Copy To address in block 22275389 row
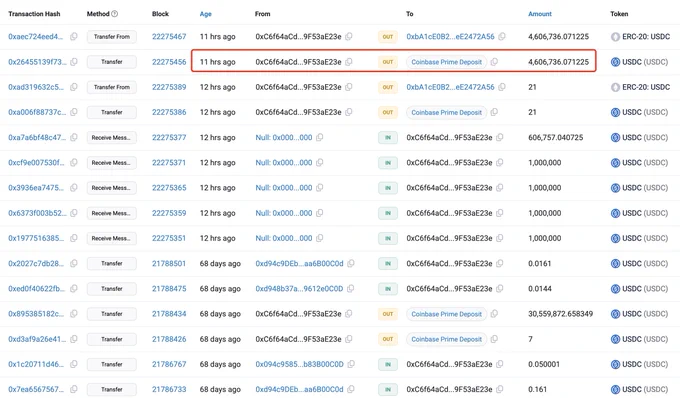The width and height of the screenshot is (680, 398). tap(502, 87)
